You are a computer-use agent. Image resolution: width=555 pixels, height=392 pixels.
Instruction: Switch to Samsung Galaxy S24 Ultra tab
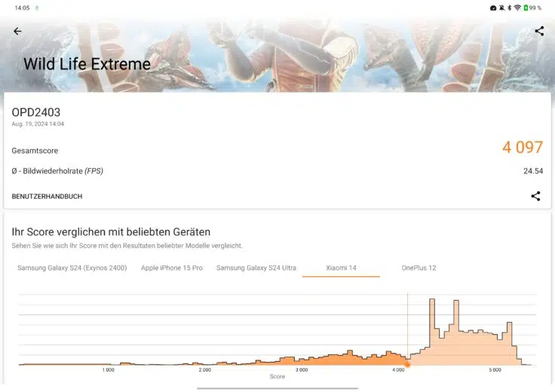pyautogui.click(x=256, y=268)
